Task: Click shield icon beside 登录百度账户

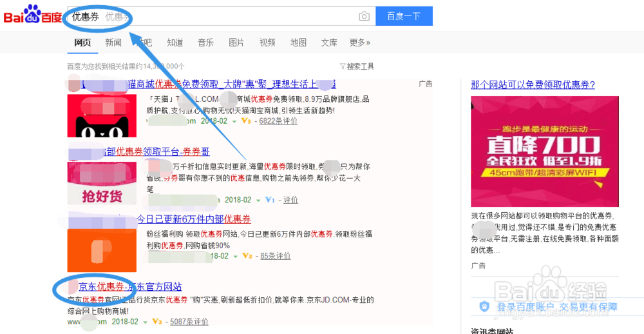Action: point(485,306)
